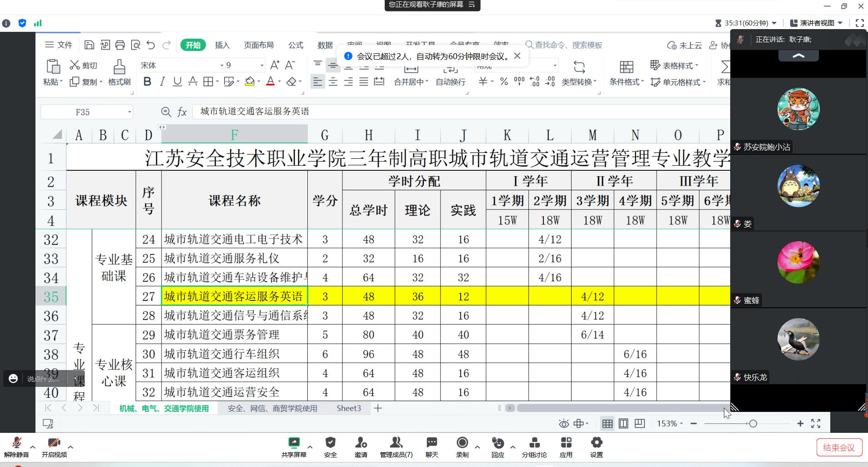Open the 演讲者视图 view dropdown
Viewport: 868px width, 467px height.
pos(817,23)
